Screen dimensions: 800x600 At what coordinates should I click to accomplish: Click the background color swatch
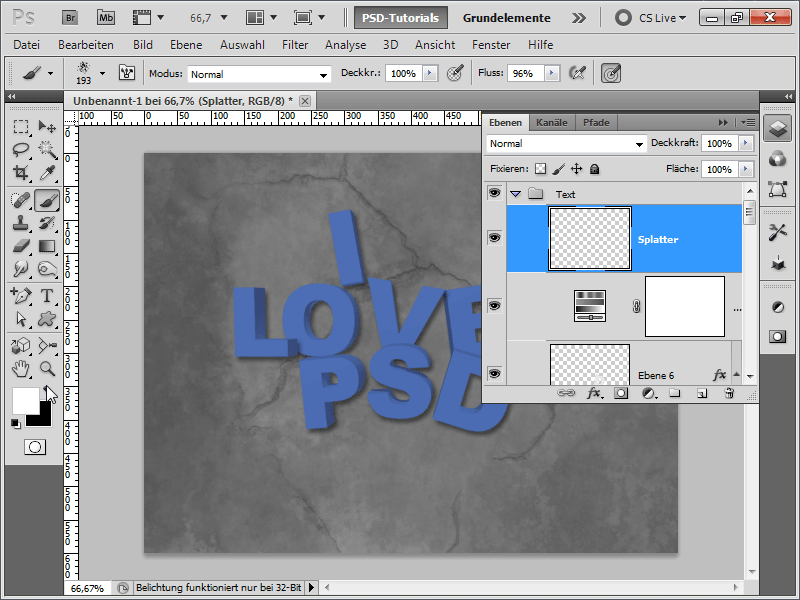tap(43, 417)
